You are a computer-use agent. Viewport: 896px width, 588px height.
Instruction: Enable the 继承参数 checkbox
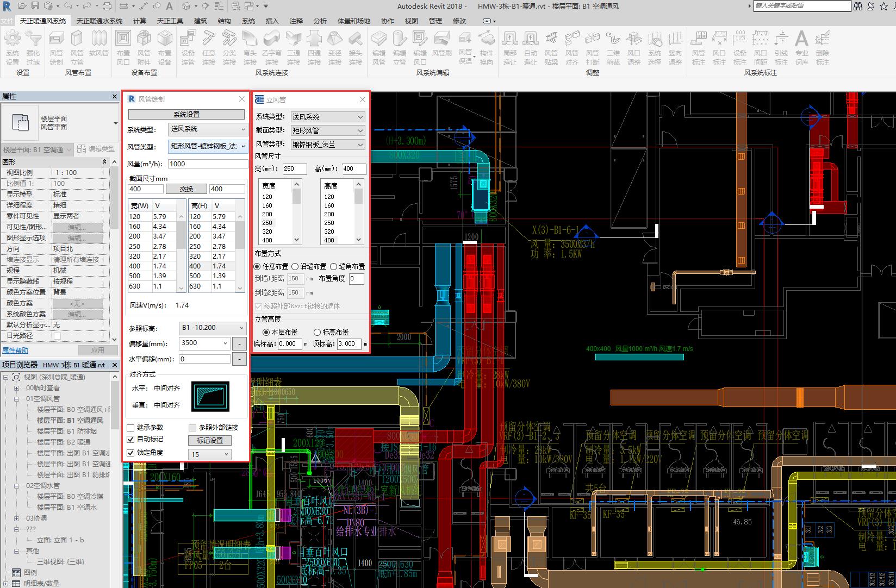[x=130, y=428]
